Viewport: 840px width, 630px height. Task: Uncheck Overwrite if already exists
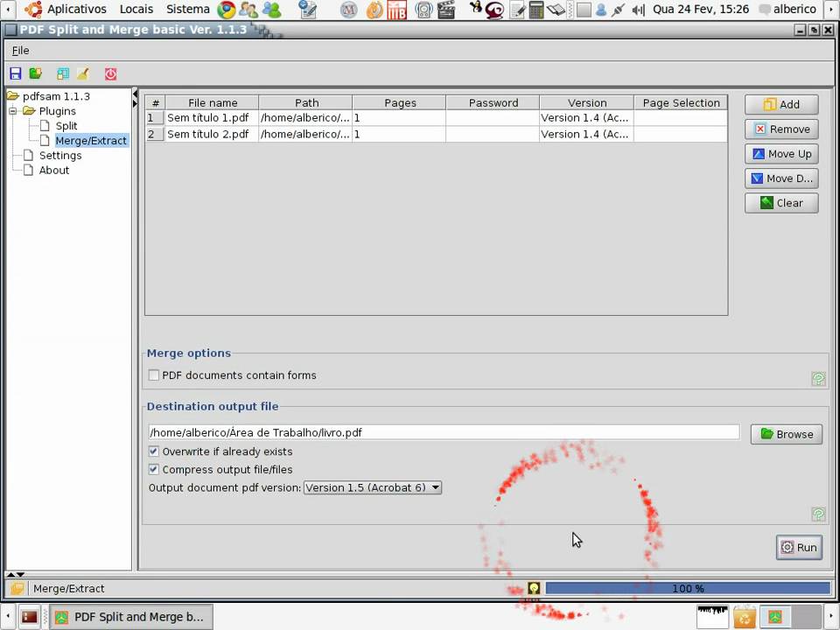[x=154, y=451]
